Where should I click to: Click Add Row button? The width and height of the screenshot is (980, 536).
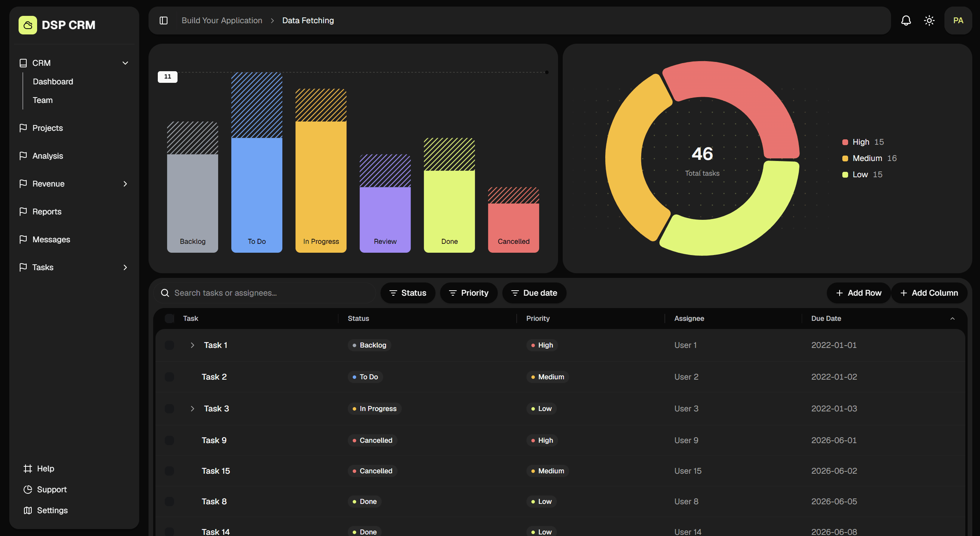[859, 293]
